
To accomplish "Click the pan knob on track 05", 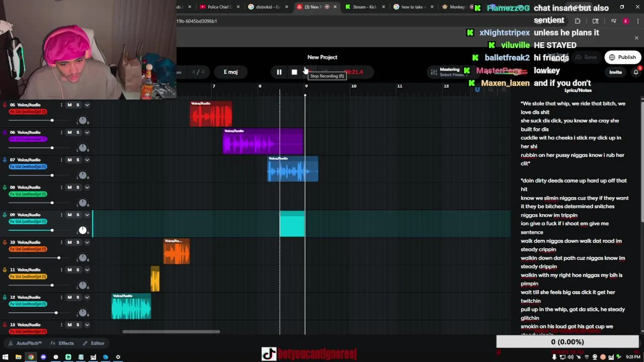I will (x=83, y=121).
